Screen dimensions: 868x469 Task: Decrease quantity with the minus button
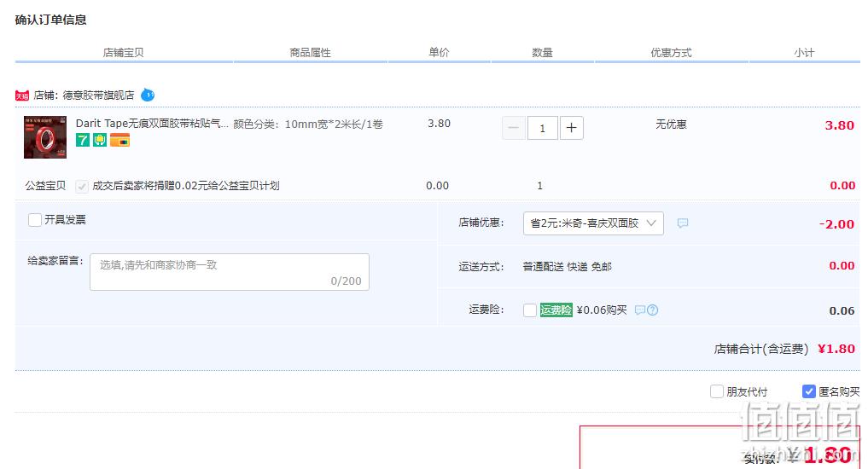(513, 128)
